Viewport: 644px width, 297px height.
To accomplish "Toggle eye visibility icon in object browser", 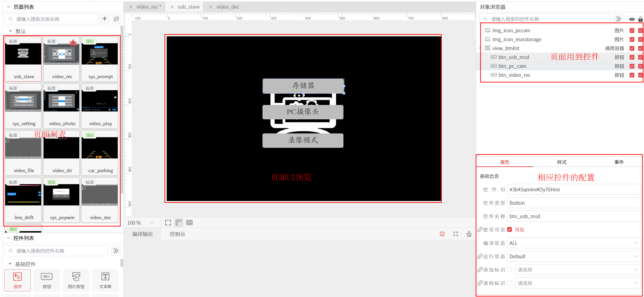I will tap(632, 19).
